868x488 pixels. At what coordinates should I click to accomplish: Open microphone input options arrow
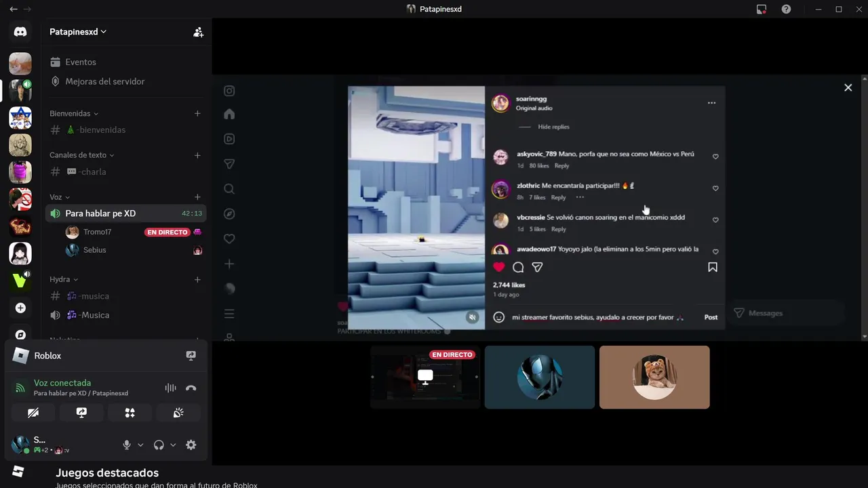click(x=140, y=445)
